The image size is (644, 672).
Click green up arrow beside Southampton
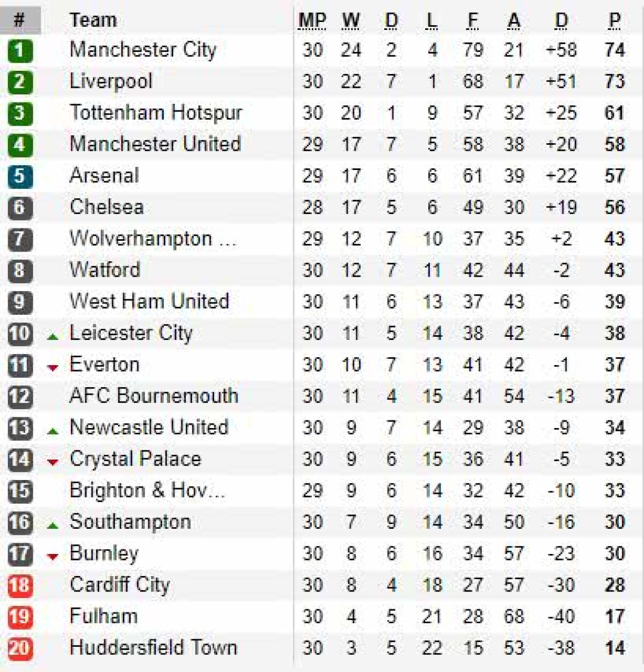tap(53, 526)
